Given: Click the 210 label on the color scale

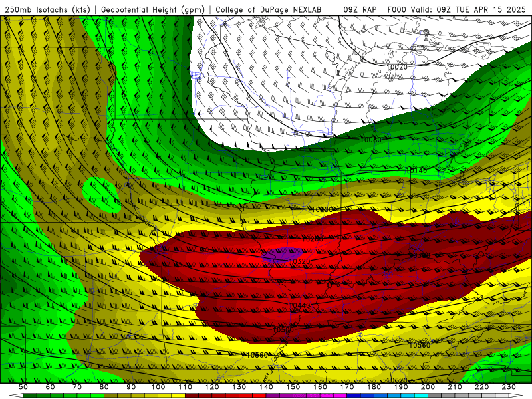Looking at the screenshot, I should click(x=455, y=387).
